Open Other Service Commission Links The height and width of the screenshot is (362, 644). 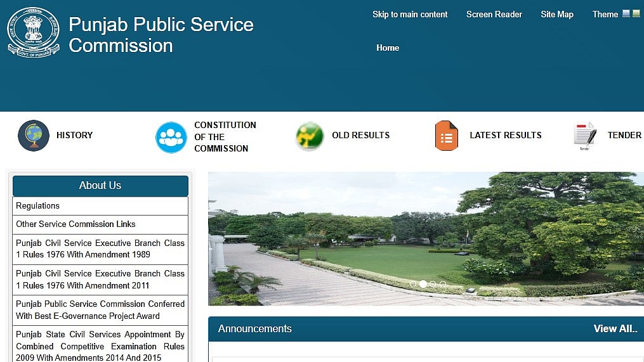click(76, 224)
